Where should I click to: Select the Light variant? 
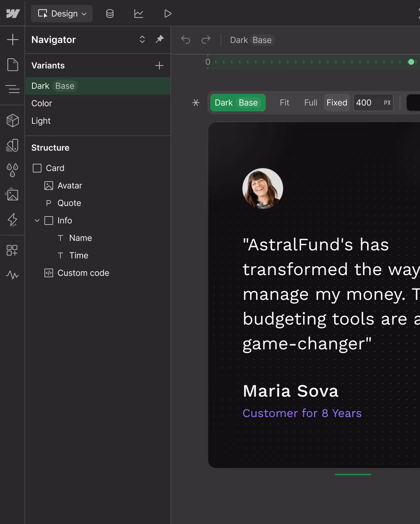point(98,121)
